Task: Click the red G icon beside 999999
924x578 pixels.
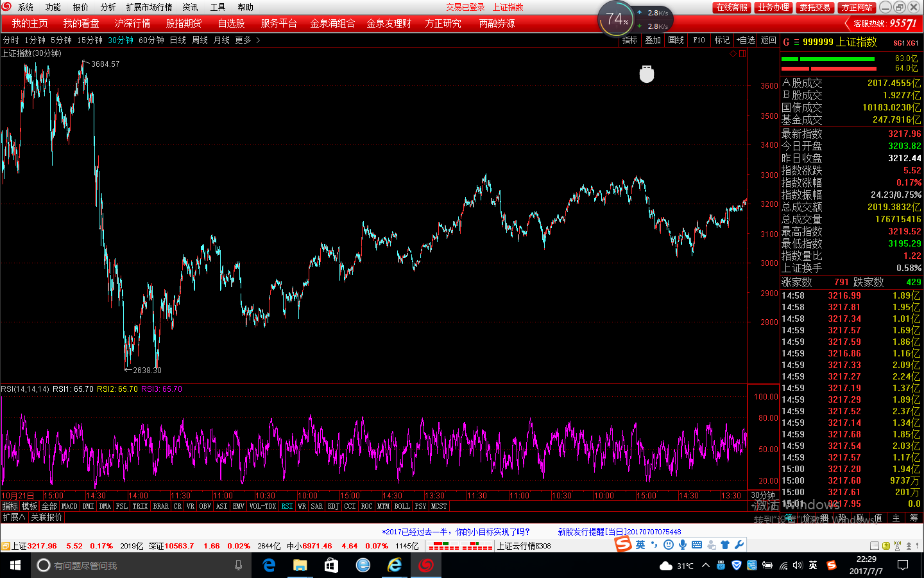Action: tap(786, 42)
